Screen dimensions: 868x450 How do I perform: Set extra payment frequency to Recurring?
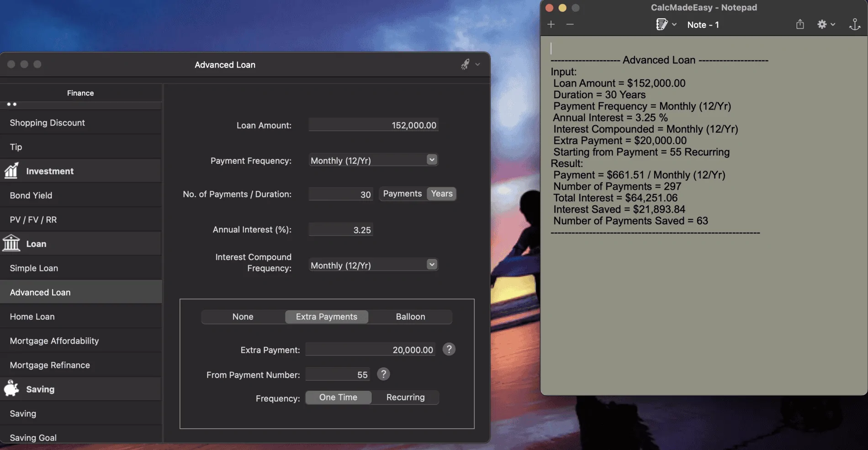point(405,398)
